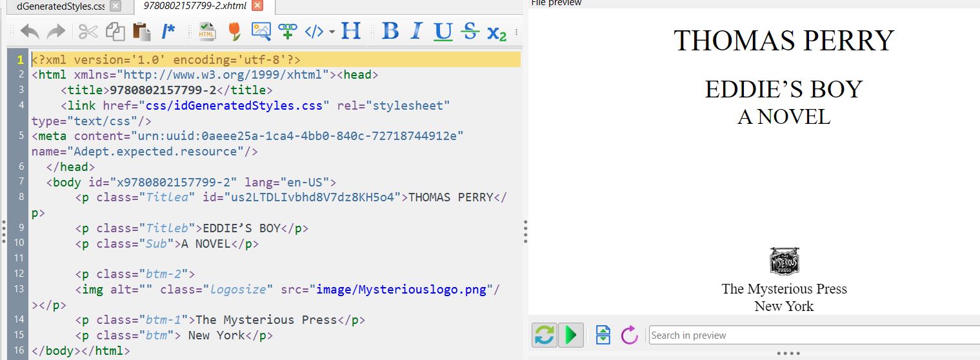The image size is (980, 360).
Task: Click the w3.org xmlns URL in code
Action: tap(224, 75)
